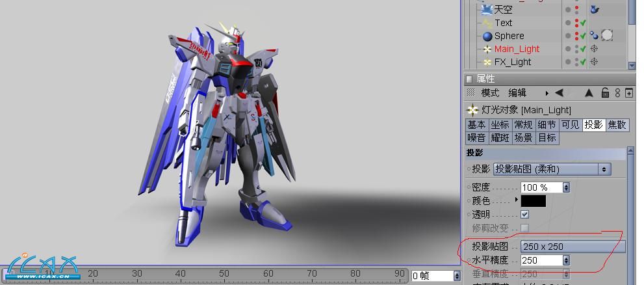Toggle layer dot of 天空 row
The image size is (644, 285).
point(568,10)
